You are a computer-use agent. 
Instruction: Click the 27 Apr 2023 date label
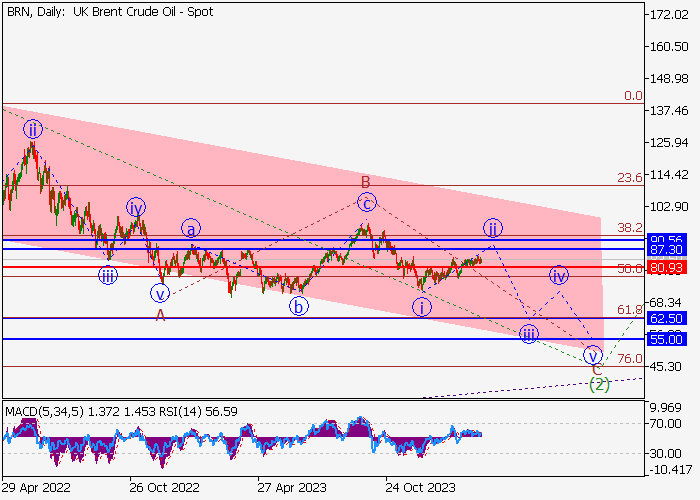pos(292,487)
